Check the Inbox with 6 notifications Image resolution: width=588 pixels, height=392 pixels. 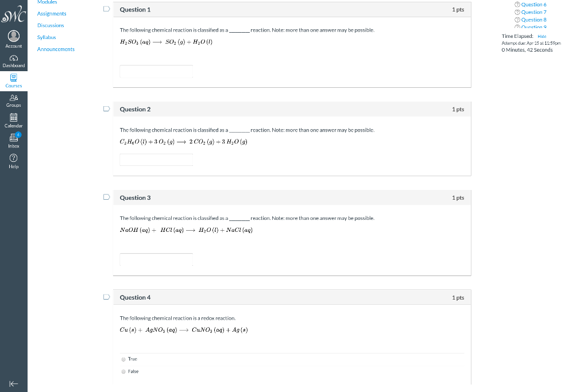tap(13, 139)
